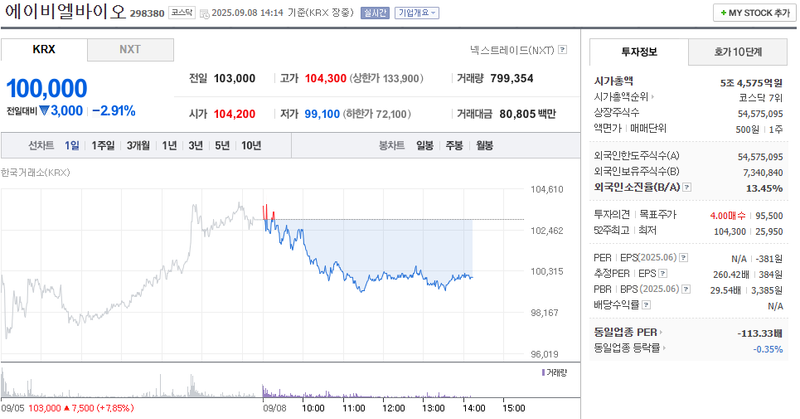Click the 29.54배 PBR value
The image size is (800, 419).
pyautogui.click(x=726, y=290)
